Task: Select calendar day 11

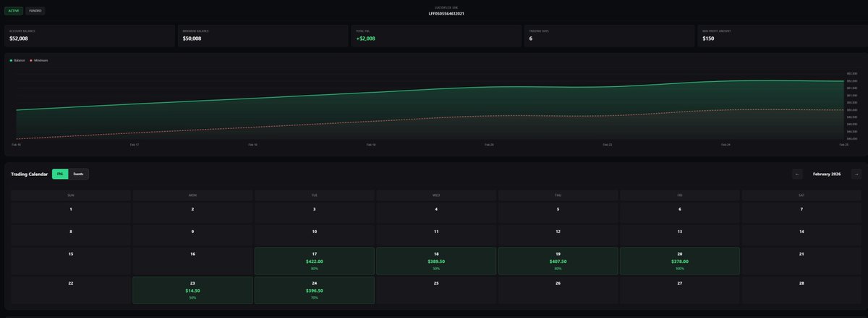Action: pos(436,235)
